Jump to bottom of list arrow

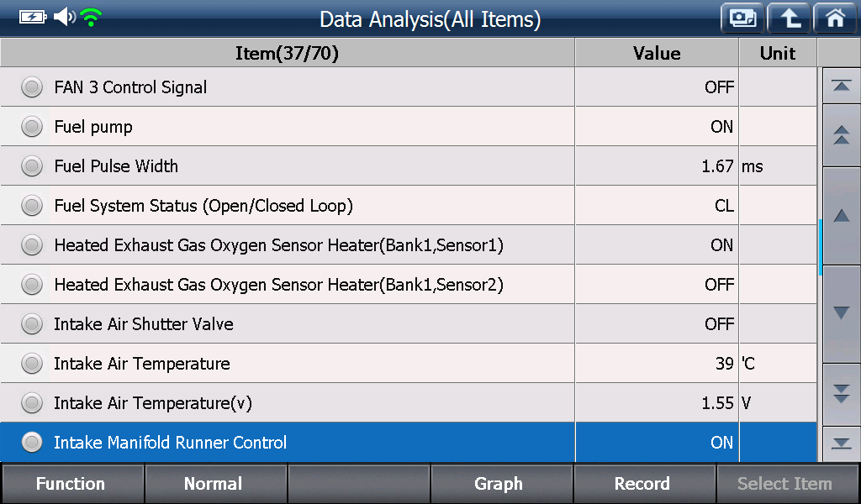[841, 444]
